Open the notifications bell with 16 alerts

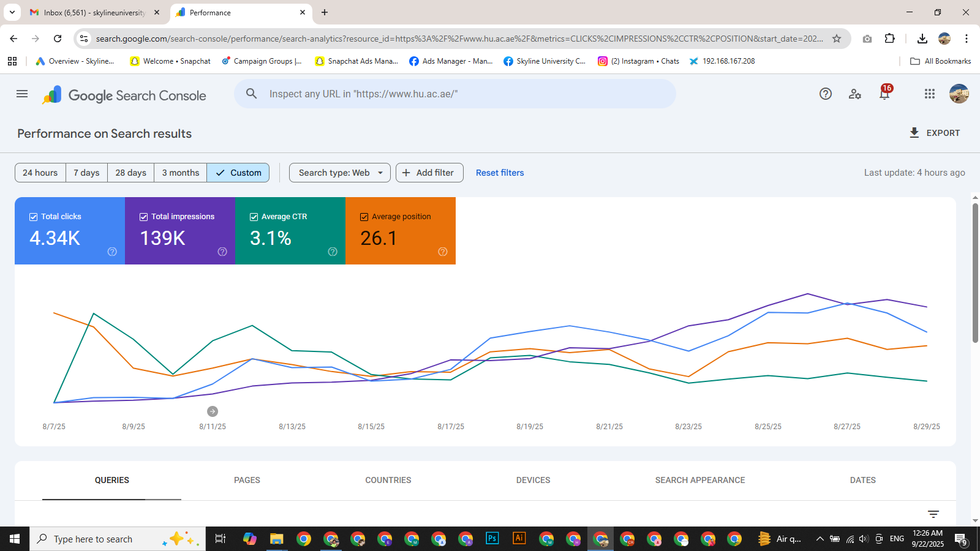point(884,94)
